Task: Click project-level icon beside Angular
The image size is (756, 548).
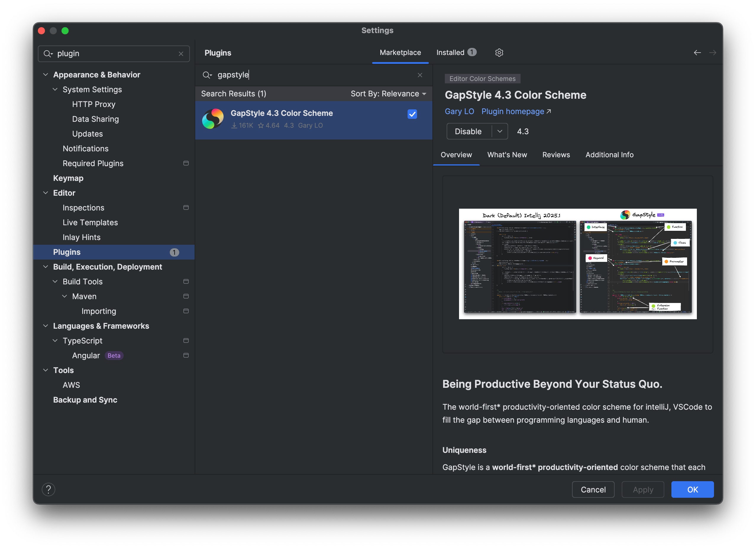Action: [186, 355]
